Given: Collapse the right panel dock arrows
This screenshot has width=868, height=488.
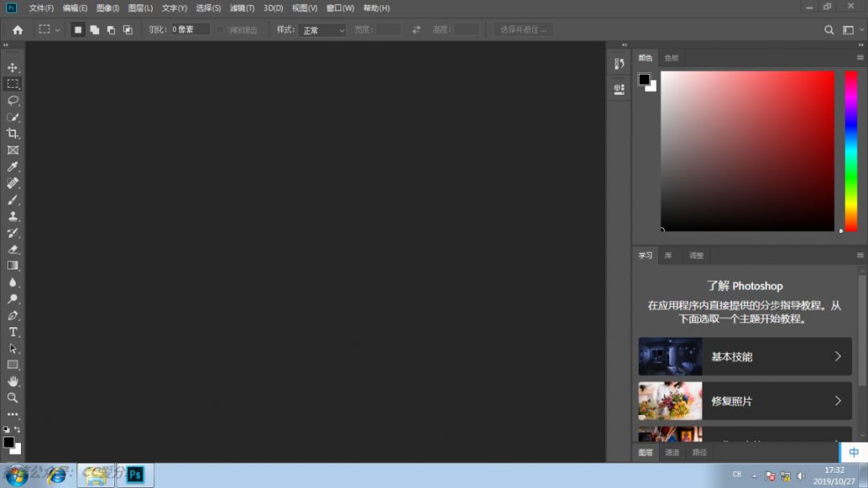Looking at the screenshot, I should 861,45.
